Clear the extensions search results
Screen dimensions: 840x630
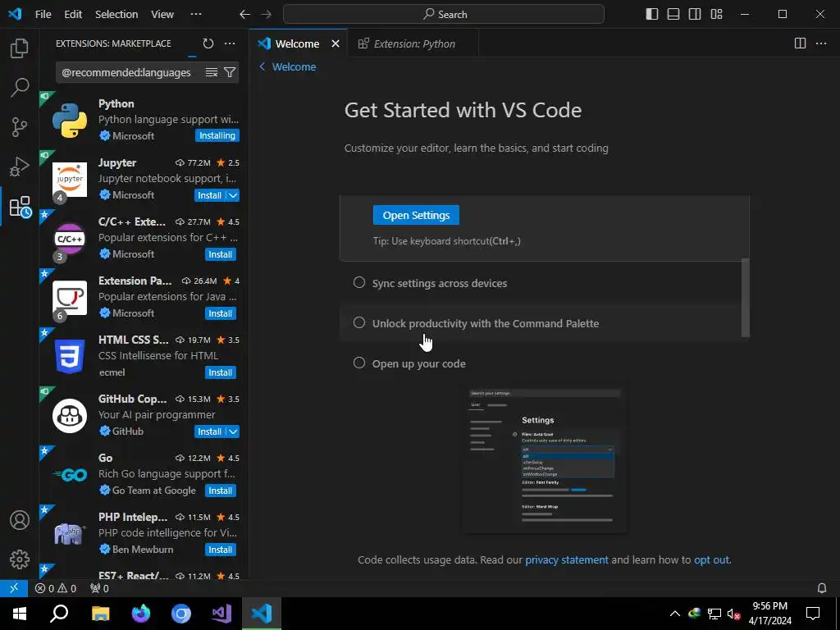[212, 72]
